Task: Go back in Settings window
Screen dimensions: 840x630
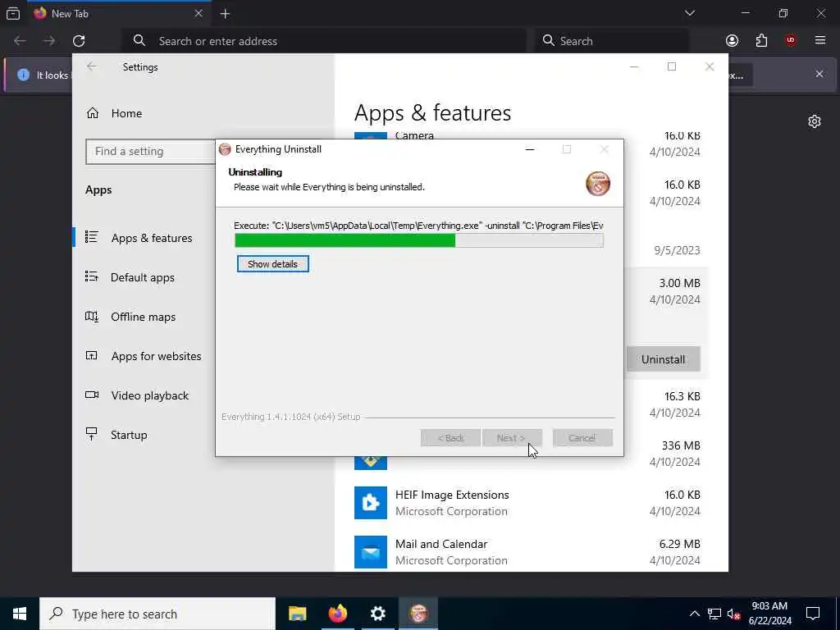Action: [x=92, y=66]
